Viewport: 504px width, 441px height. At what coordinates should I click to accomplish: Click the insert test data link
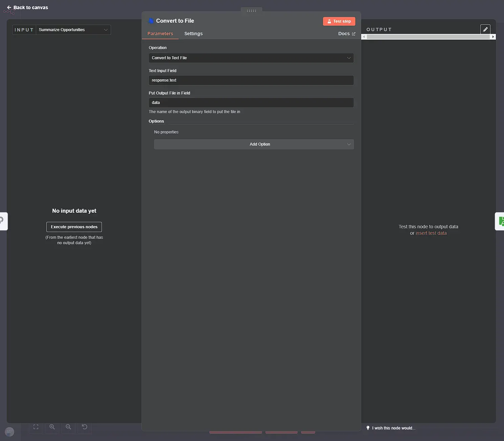pyautogui.click(x=431, y=233)
